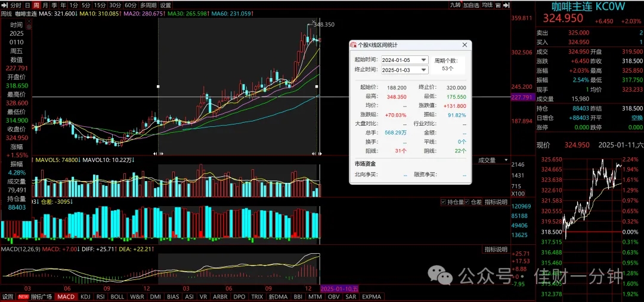644x302 pixels.
Task: Click the expand arrow icon after the window icon
Action: [x=506, y=5]
